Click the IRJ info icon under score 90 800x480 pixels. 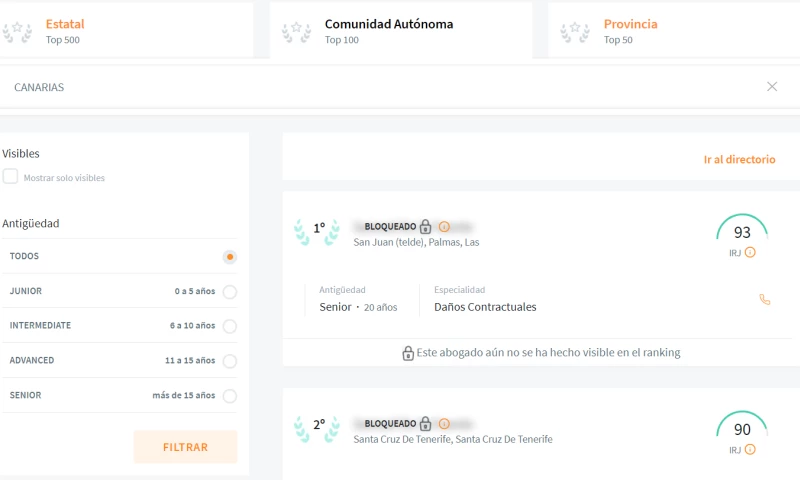point(750,450)
